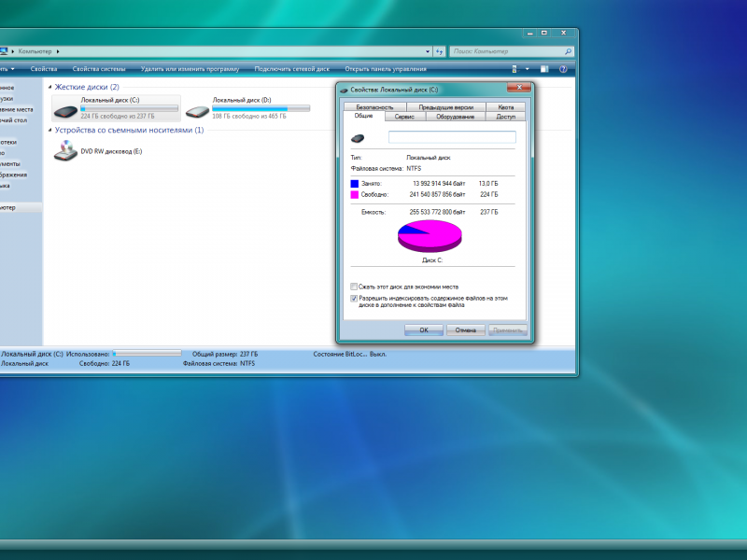This screenshot has height=560, width=747.
Task: Click 'Открыть панель управления'
Action: (x=386, y=69)
